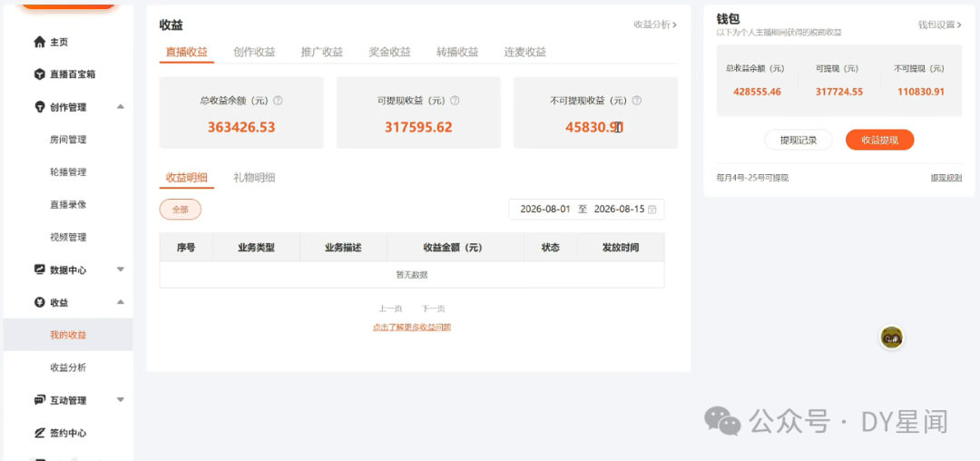This screenshot has width=980, height=461.
Task: Switch to the 推广收益 tab
Action: [x=322, y=52]
